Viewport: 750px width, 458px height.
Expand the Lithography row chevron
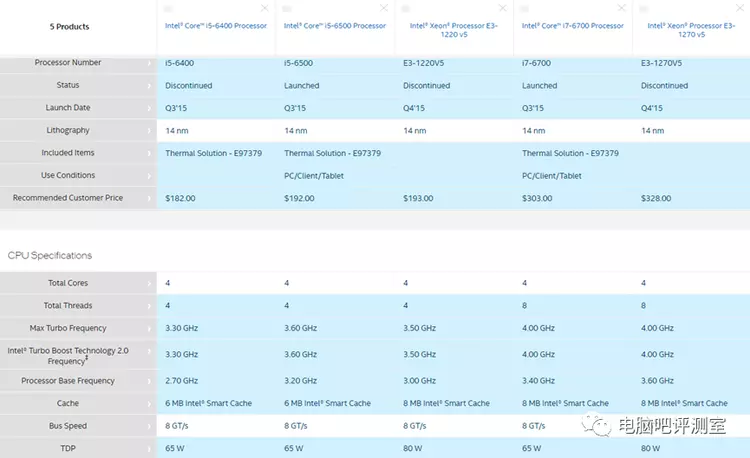point(149,131)
